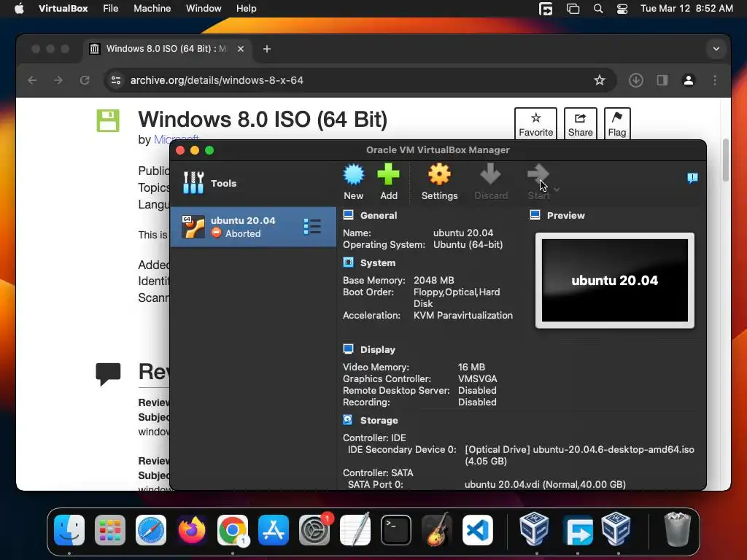
Task: Select the Windows 8.0 ISO browser tab
Action: pyautogui.click(x=166, y=49)
